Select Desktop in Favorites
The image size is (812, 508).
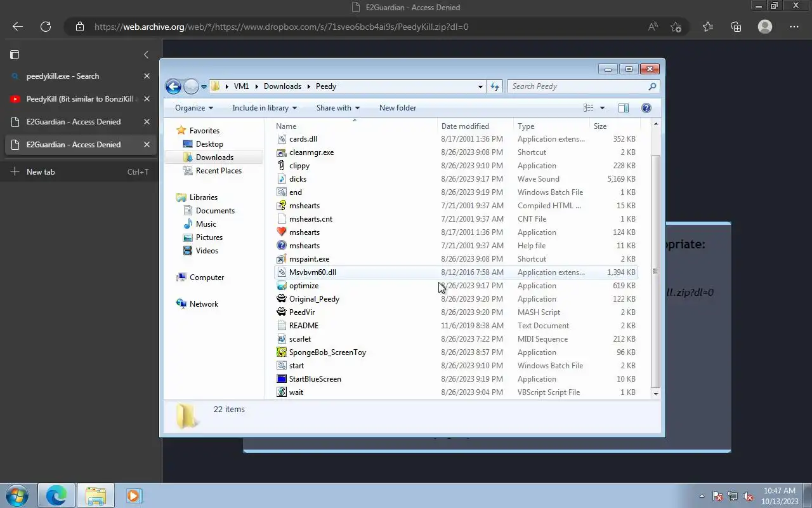209,144
